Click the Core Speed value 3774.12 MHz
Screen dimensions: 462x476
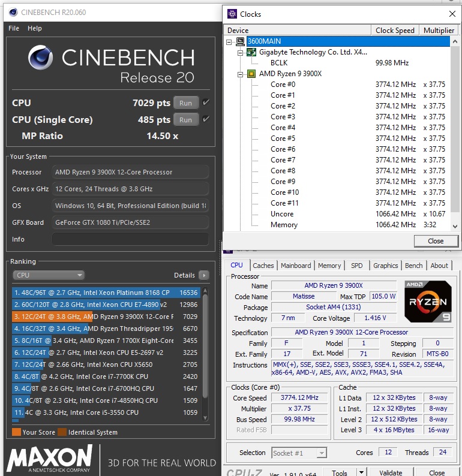coord(299,397)
